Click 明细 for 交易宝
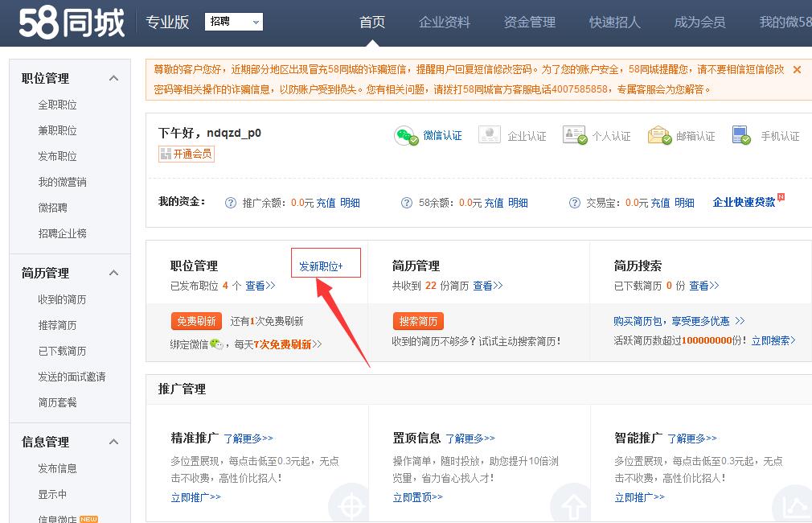Image resolution: width=812 pixels, height=523 pixels. coord(685,203)
